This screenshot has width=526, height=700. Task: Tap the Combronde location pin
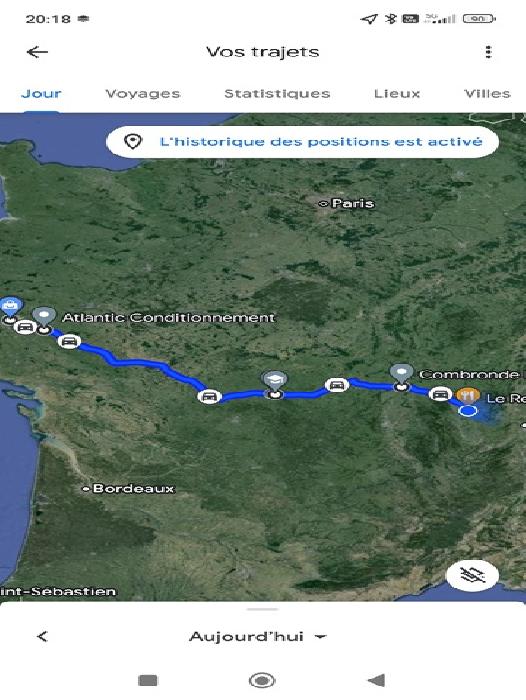pyautogui.click(x=401, y=373)
